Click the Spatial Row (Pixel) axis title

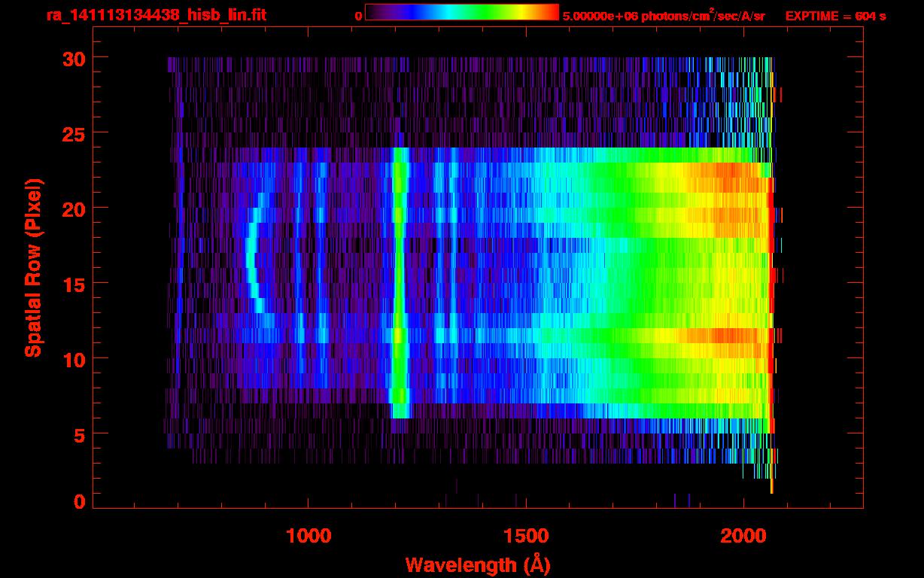(x=33, y=268)
